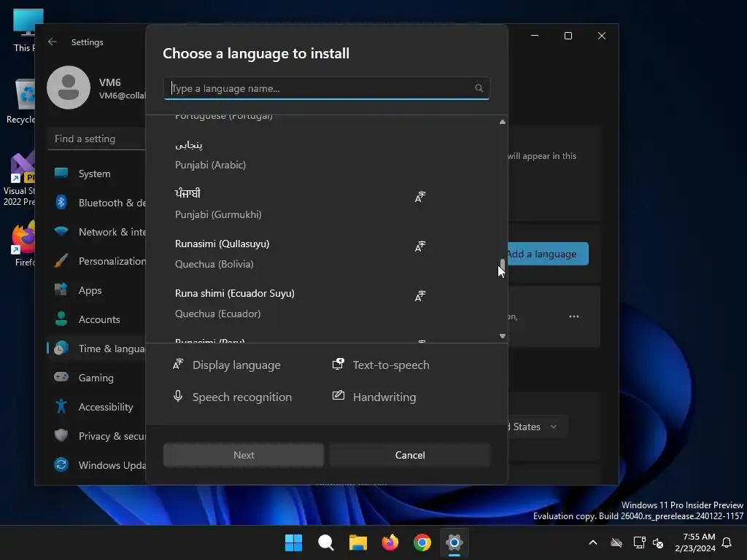Click the network tray icon
Screen dimensions: 747x560
pyautogui.click(x=639, y=542)
